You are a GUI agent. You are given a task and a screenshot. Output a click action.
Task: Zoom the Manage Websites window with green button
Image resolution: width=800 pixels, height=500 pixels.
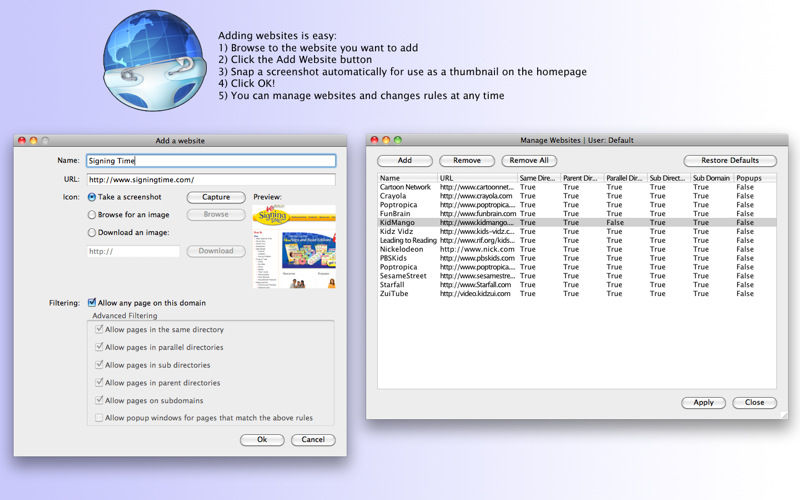pyautogui.click(x=398, y=140)
